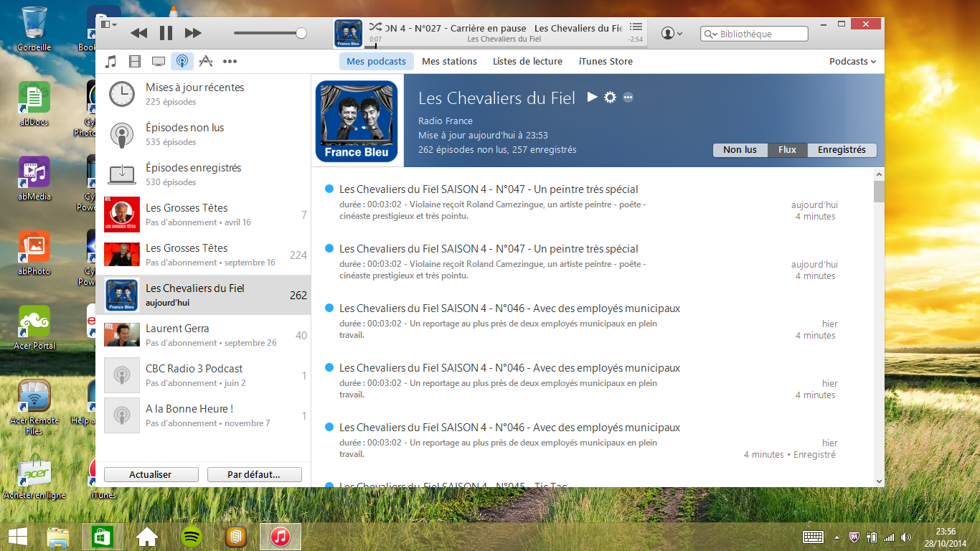Open the Music library icon
Screen dimensions: 980x551
[x=110, y=61]
